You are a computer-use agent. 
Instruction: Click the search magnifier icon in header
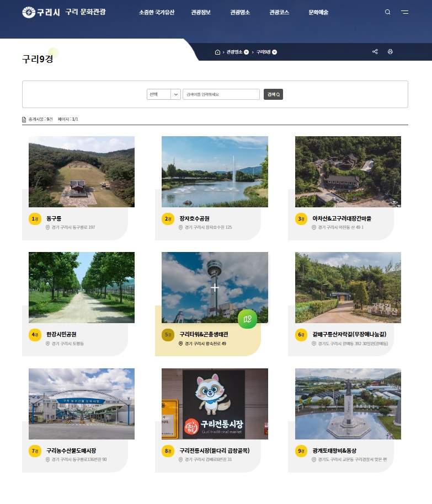coord(387,12)
